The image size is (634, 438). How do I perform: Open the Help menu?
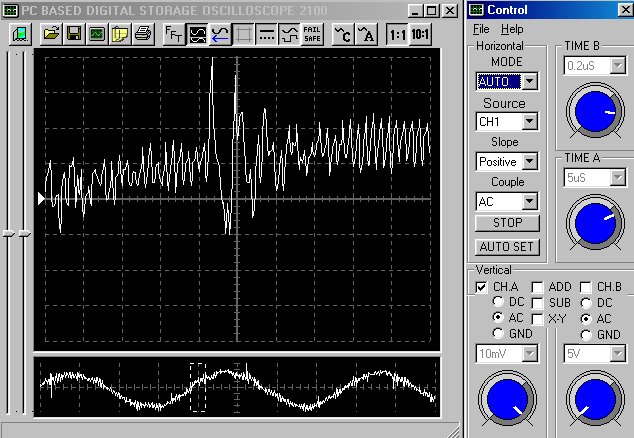coord(512,29)
